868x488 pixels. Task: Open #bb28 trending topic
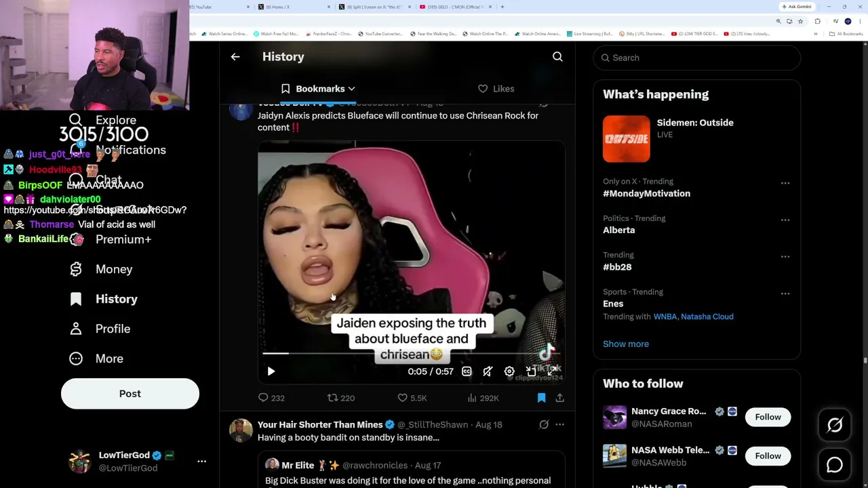point(617,267)
